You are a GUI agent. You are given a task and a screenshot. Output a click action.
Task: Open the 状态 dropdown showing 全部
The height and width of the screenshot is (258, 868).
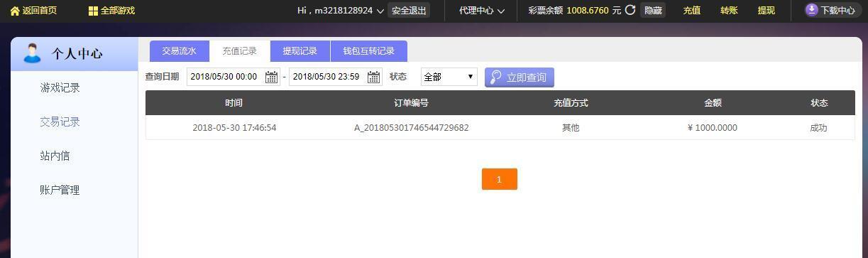point(449,77)
